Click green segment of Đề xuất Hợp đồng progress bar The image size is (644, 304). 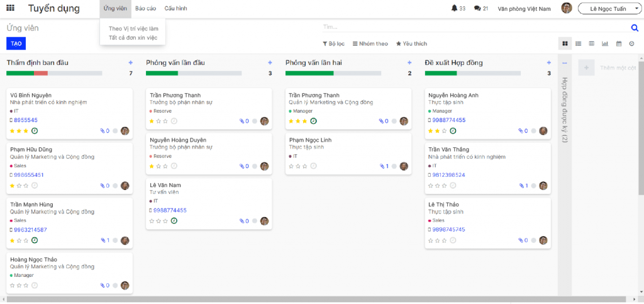click(x=441, y=73)
